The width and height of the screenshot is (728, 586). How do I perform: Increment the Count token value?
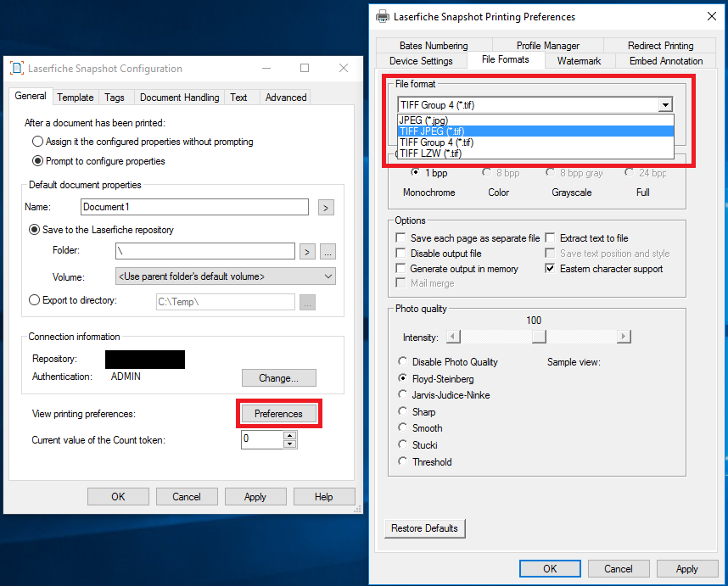289,435
